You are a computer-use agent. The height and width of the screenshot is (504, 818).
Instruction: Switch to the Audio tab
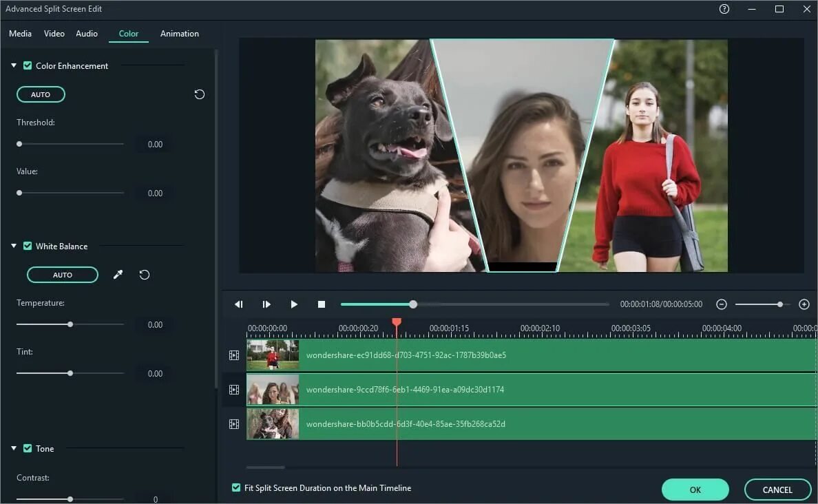click(87, 33)
